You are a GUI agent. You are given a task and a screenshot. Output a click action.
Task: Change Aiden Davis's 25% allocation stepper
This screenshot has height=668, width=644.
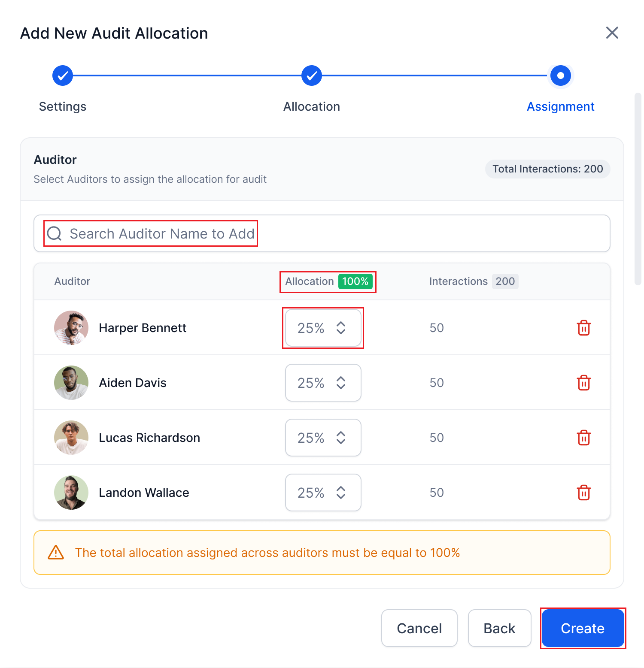click(341, 383)
